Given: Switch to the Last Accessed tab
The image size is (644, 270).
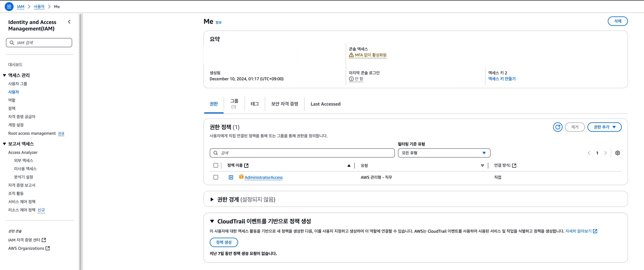Looking at the screenshot, I should pos(325,104).
